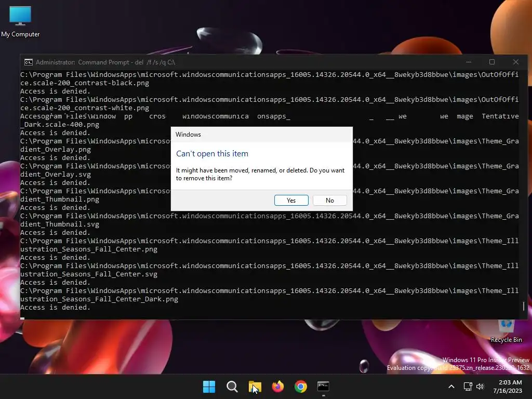This screenshot has width=532, height=399.
Task: Click 'ce.scale-200_contrast-black.png' text
Action: pyautogui.click(x=85, y=83)
